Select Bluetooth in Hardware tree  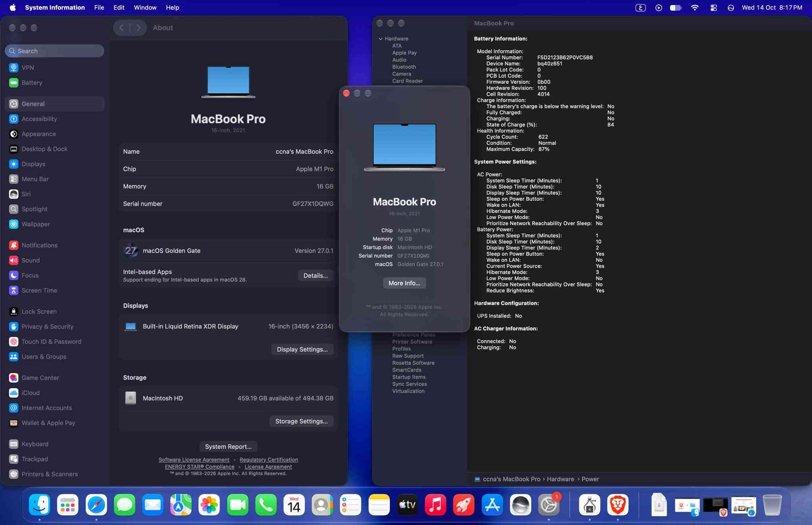pos(404,67)
